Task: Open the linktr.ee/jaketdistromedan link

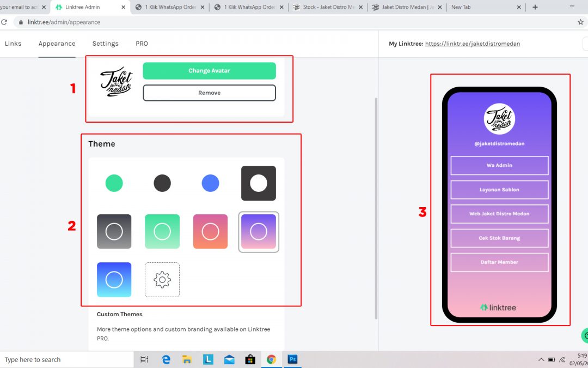Action: pos(473,44)
